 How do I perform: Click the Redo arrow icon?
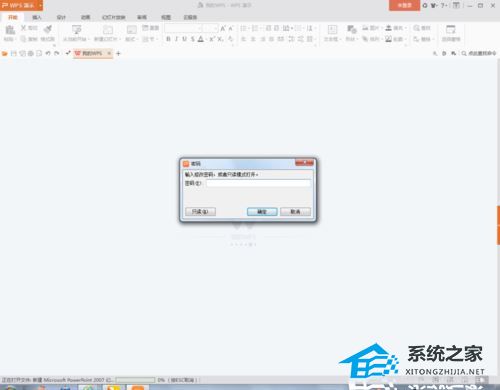[57, 53]
